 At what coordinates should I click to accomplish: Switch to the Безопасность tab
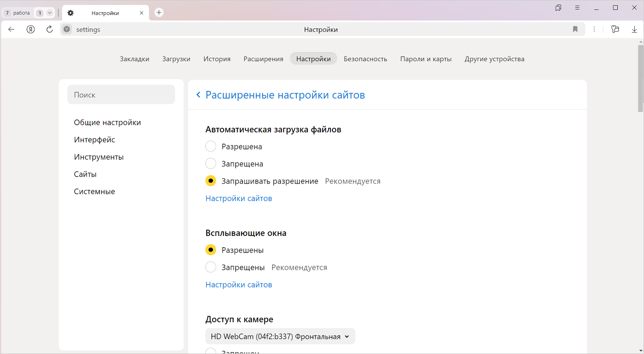pyautogui.click(x=365, y=59)
